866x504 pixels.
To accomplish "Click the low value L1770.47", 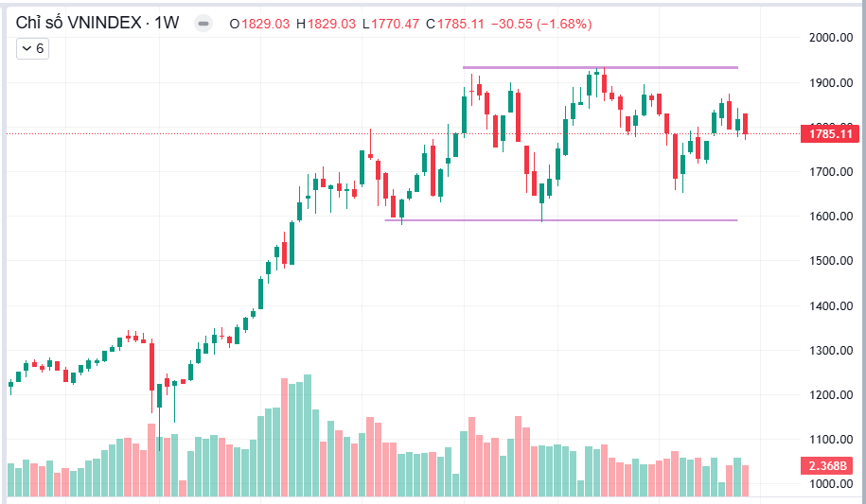I will tap(391, 24).
